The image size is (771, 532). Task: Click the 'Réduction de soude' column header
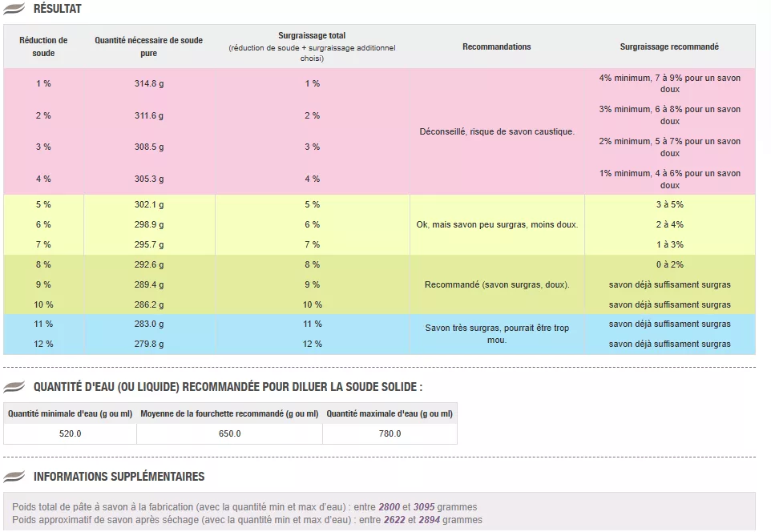point(43,46)
